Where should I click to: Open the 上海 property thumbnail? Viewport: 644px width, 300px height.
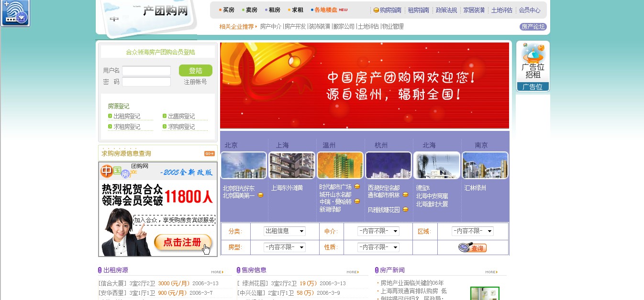pos(292,165)
